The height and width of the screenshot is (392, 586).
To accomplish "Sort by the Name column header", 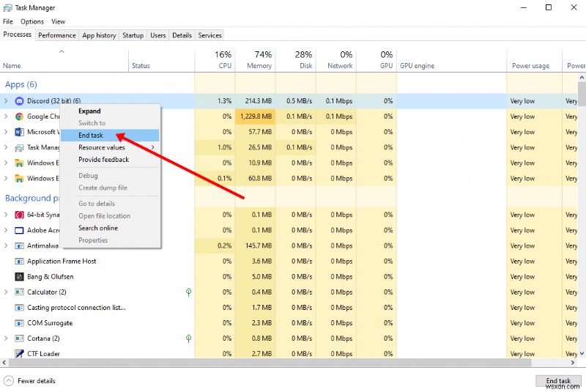I will (x=64, y=60).
